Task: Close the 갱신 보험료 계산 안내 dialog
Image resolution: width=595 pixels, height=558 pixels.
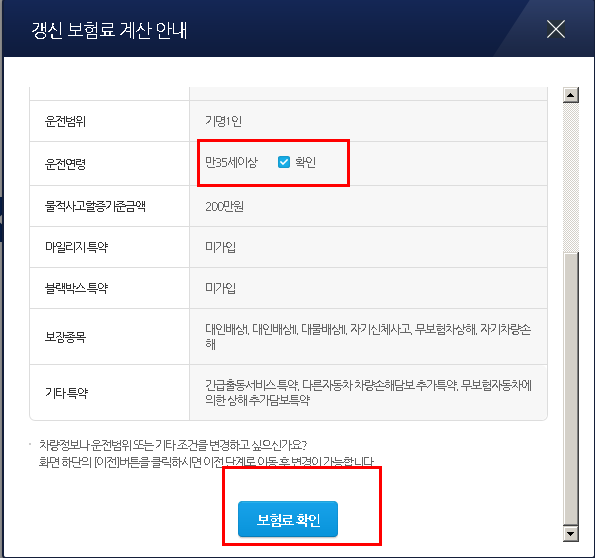Action: (x=556, y=29)
